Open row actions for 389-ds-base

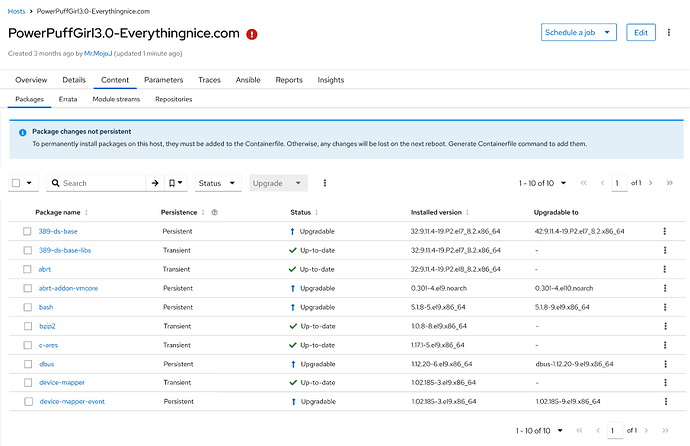pyautogui.click(x=664, y=231)
